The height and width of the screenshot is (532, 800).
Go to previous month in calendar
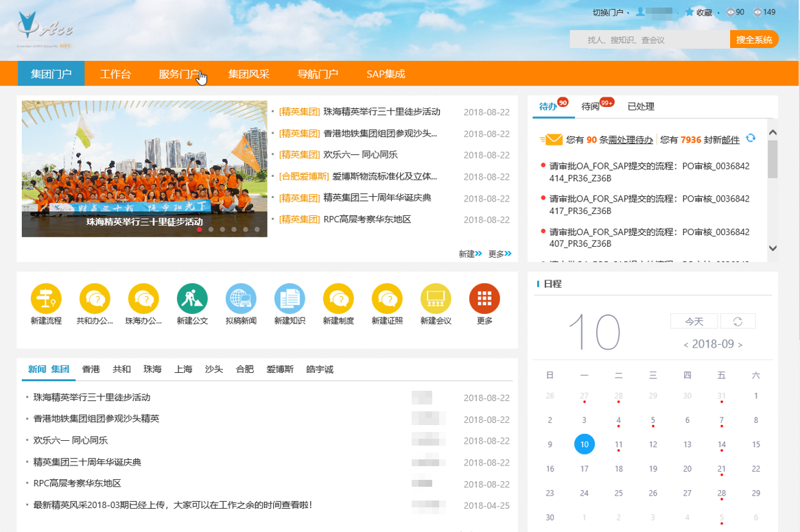(686, 345)
